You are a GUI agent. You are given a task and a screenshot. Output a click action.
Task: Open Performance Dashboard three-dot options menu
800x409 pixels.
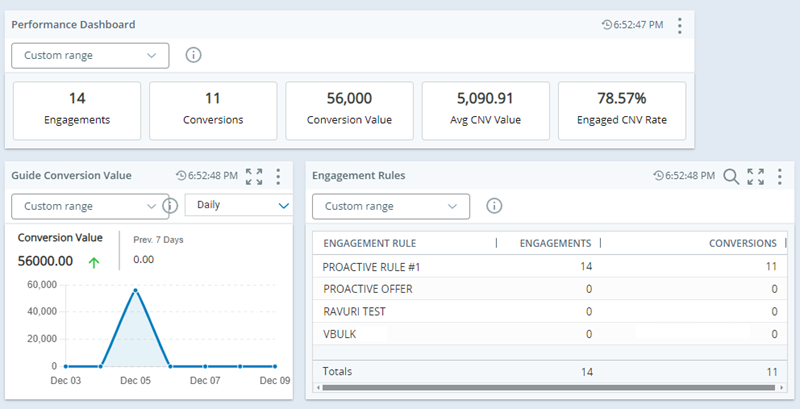tap(679, 25)
